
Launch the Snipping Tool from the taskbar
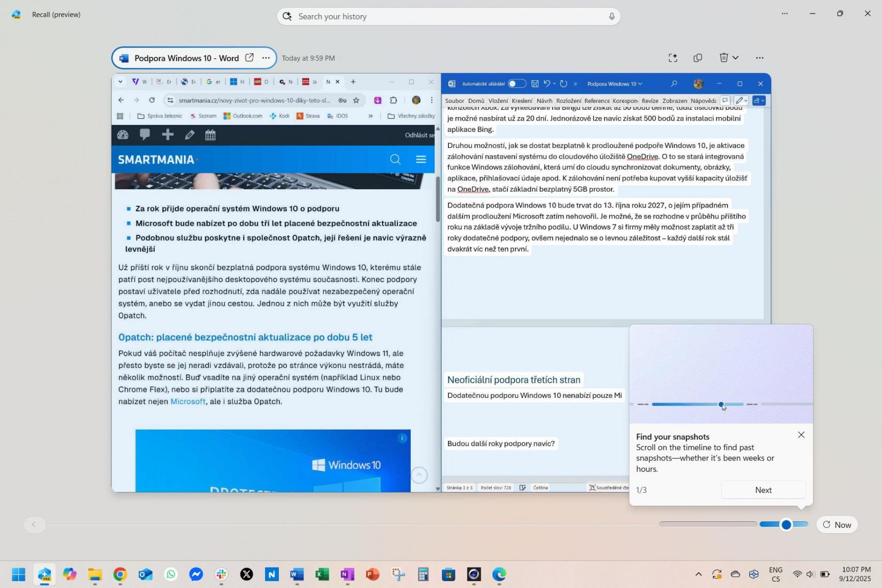(398, 574)
